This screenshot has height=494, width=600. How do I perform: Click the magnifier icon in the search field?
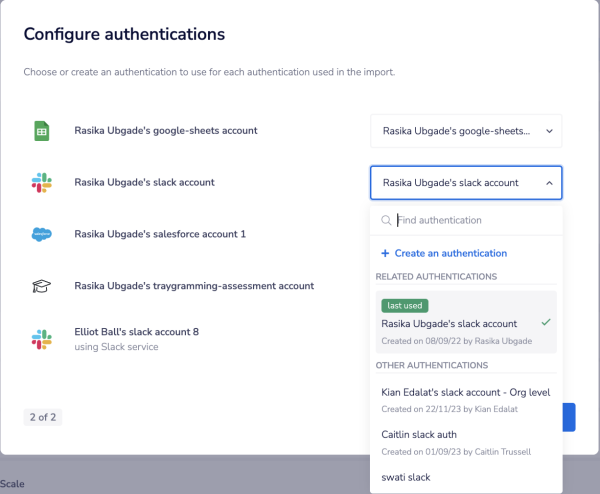(385, 220)
